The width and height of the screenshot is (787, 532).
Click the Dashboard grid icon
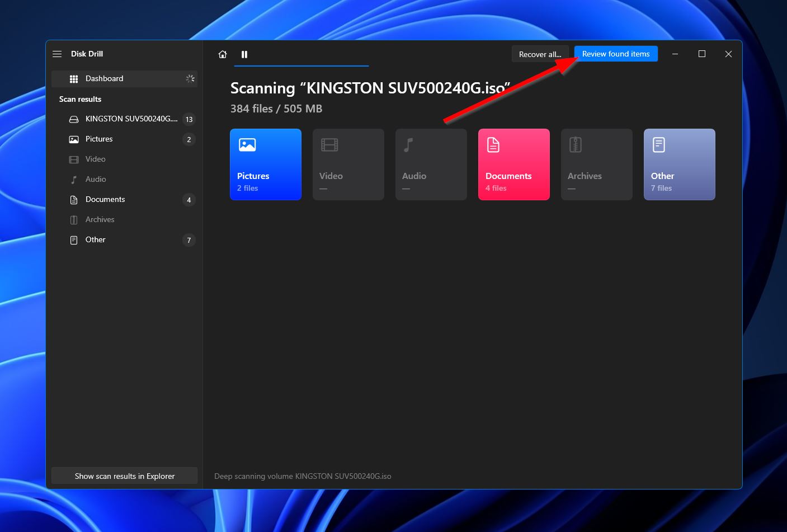74,79
